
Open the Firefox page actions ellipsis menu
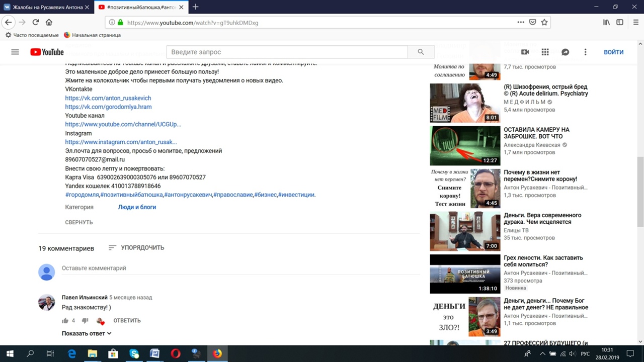pos(521,22)
